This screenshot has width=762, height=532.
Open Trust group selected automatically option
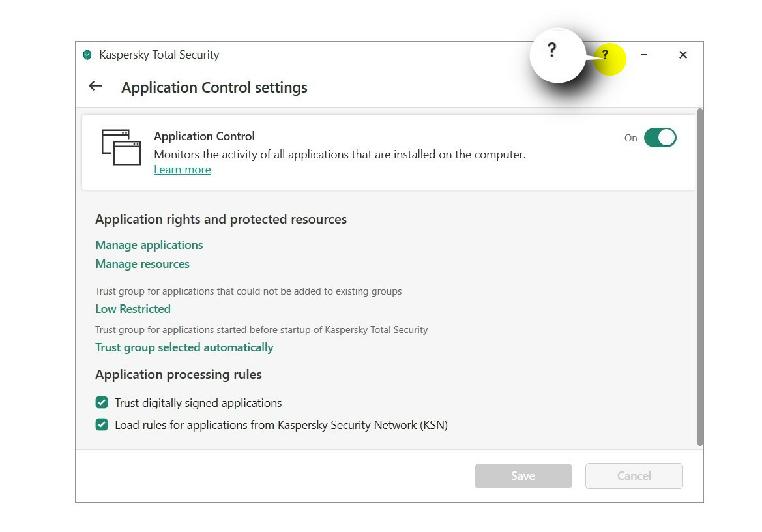184,347
